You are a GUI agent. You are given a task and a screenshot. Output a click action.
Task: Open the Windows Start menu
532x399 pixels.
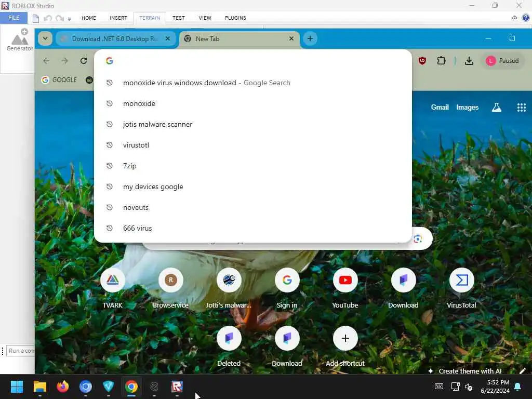[x=17, y=387]
